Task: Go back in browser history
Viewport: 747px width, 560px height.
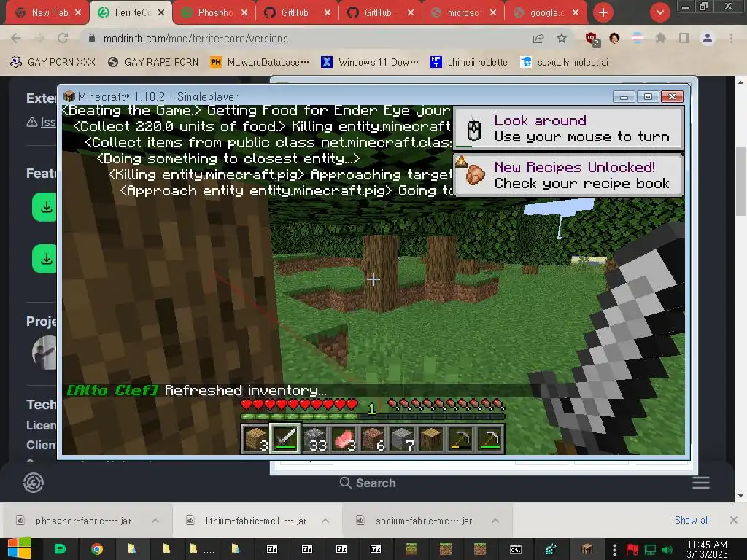Action: click(x=16, y=38)
